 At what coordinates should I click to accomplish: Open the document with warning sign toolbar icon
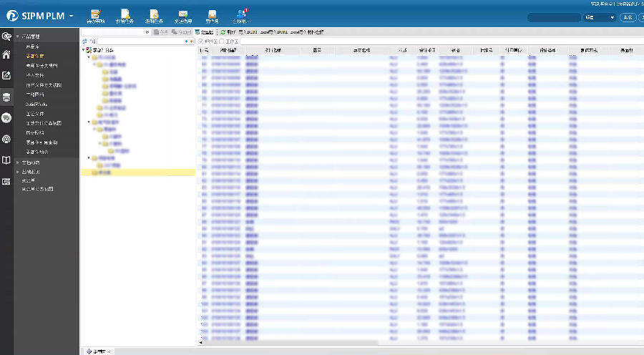(125, 14)
